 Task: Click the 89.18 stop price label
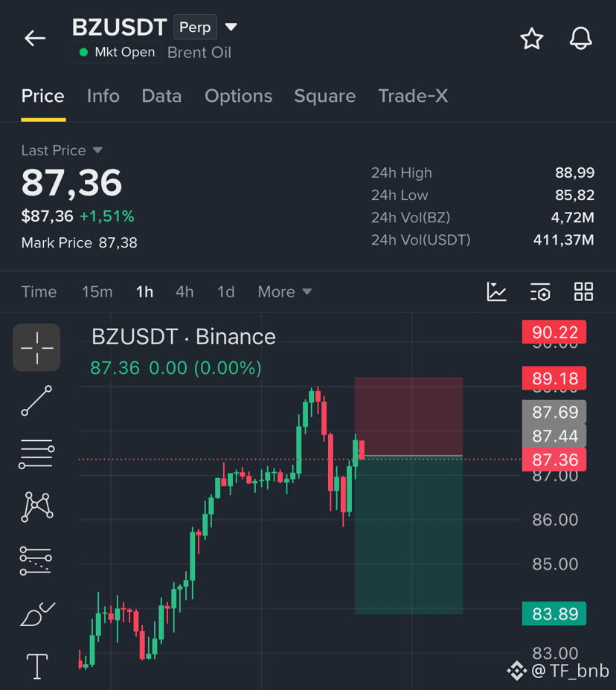pos(554,378)
